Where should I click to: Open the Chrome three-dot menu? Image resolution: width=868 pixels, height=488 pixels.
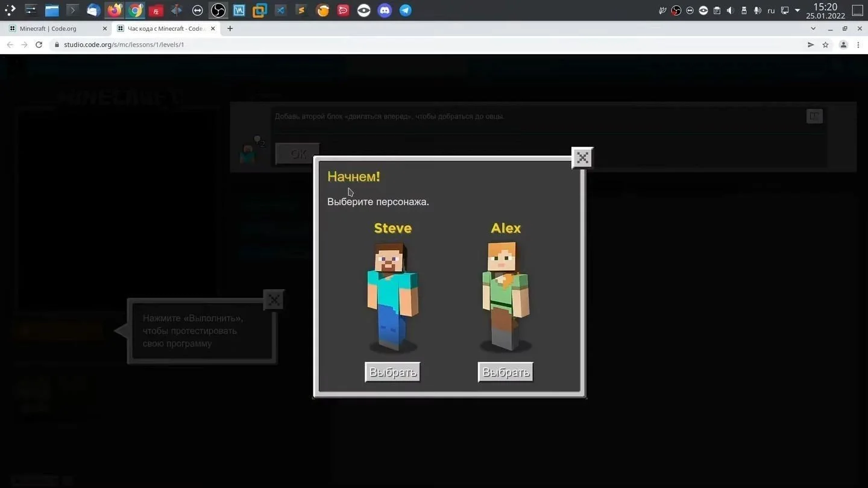click(858, 45)
